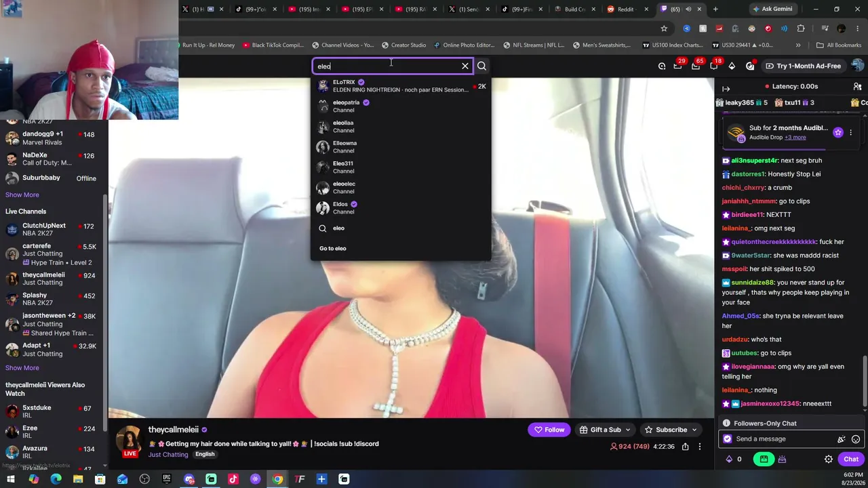
Task: Expand the Gift a Sub dropdown
Action: click(627, 430)
